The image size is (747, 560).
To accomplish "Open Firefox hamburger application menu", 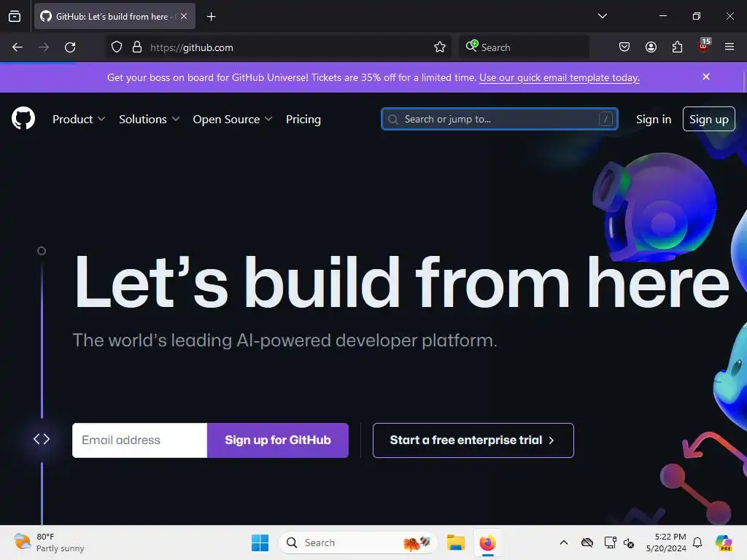I will (729, 47).
